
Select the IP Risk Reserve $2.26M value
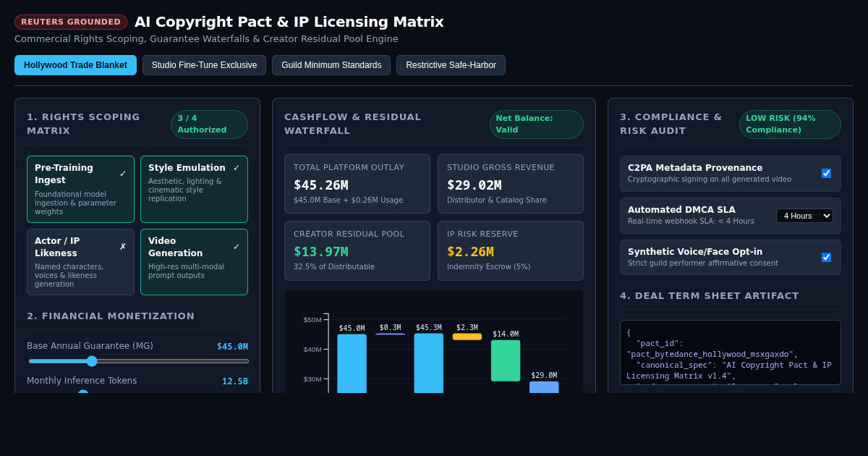470,252
